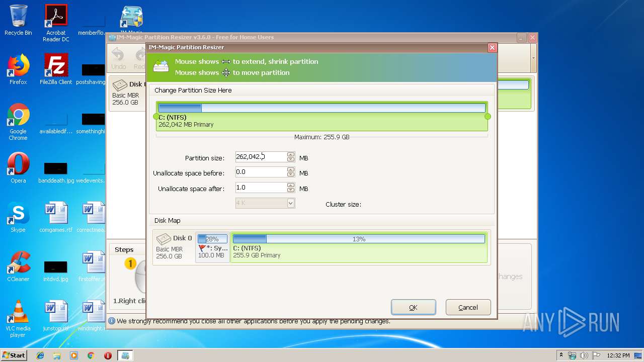Close the IM-Magic Partition Resizer dialog
Screen dimensions: 644x362
click(492, 47)
